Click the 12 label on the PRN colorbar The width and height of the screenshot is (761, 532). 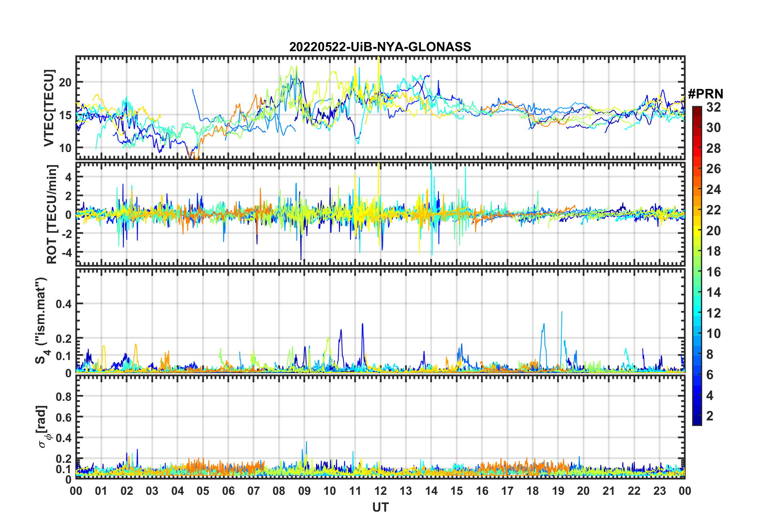(x=713, y=313)
